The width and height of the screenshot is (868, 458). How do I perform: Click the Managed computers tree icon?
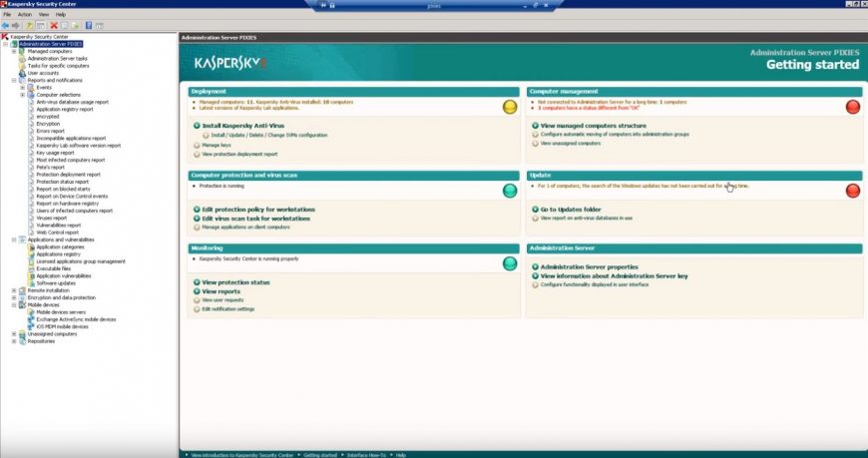point(22,51)
